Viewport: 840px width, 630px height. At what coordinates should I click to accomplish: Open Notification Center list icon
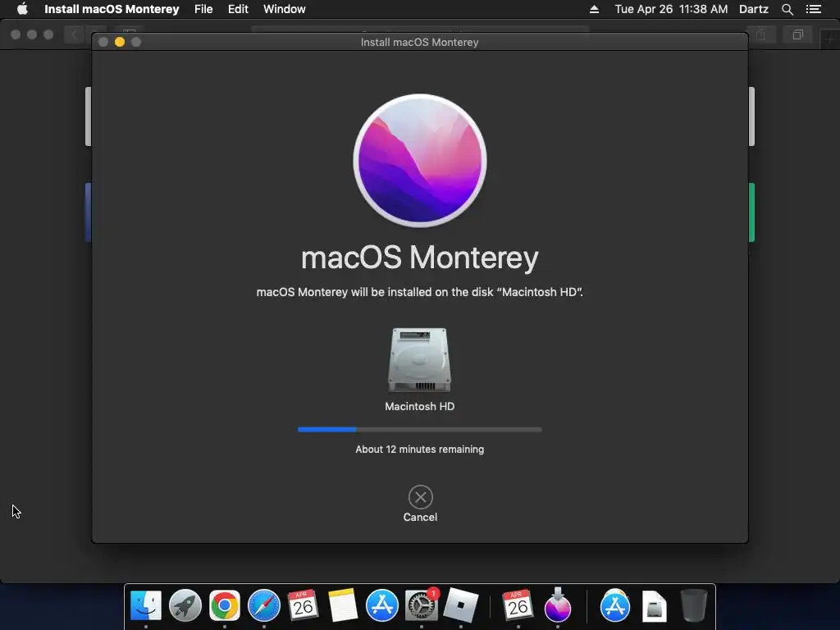813,9
